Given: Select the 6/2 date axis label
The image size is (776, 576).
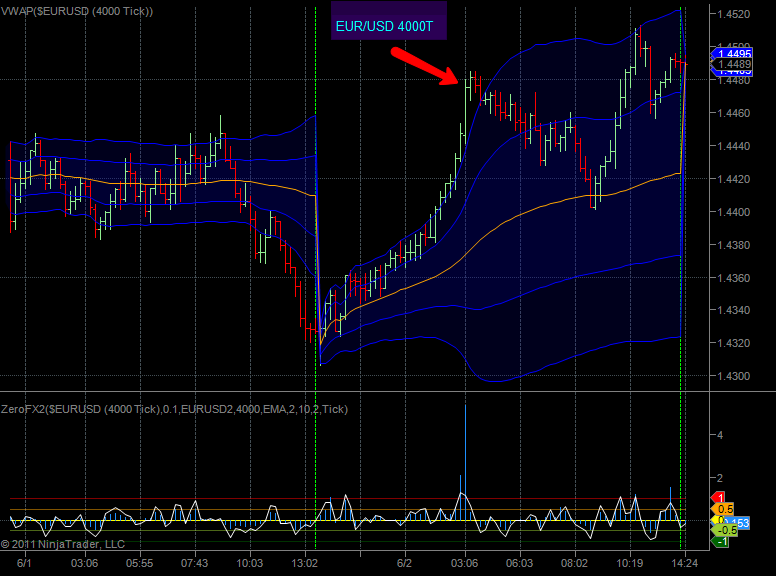Looking at the screenshot, I should (405, 564).
